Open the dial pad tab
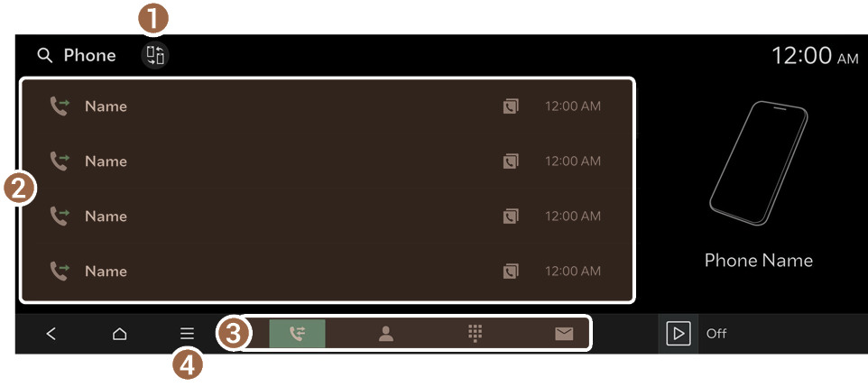This screenshot has width=868, height=387. point(475,333)
